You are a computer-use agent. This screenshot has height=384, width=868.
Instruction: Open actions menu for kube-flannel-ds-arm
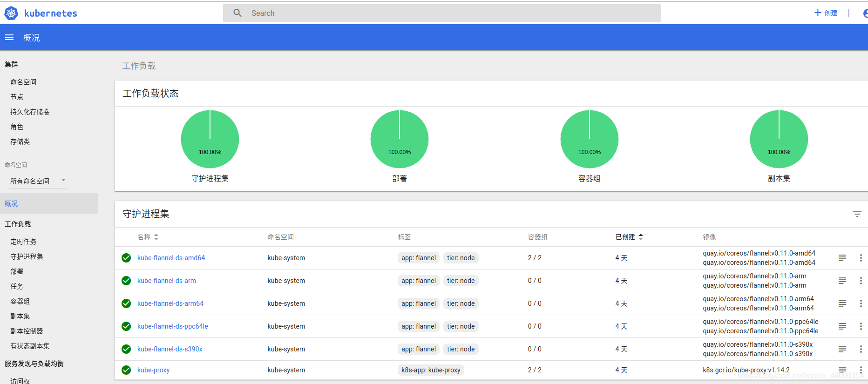(861, 281)
